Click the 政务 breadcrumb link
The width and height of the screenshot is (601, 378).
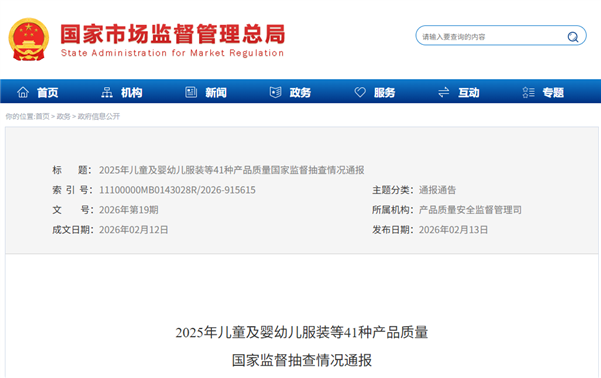64,116
